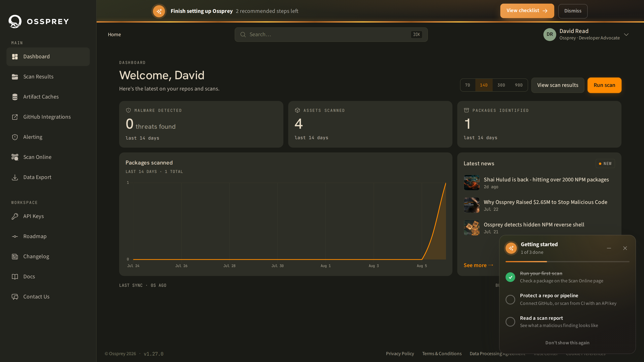
Task: Check the Protect a repo or pipeline step
Action: coord(510,299)
